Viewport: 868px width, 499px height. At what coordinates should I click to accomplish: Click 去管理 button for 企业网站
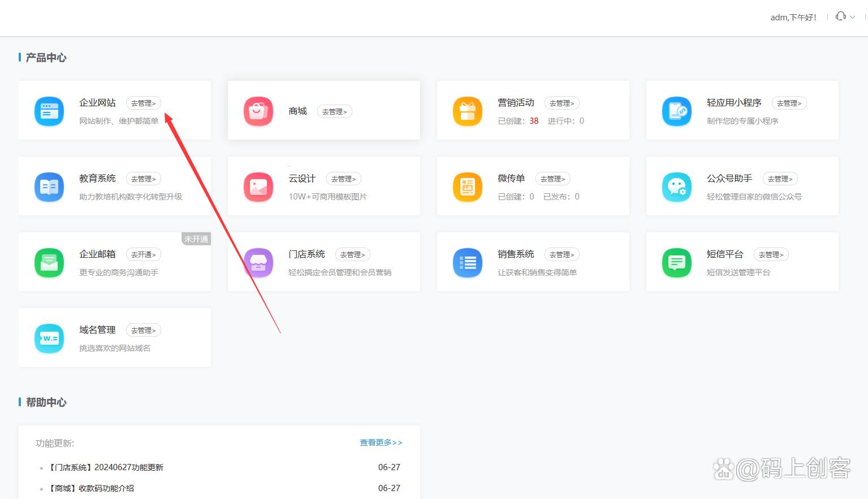(x=144, y=103)
